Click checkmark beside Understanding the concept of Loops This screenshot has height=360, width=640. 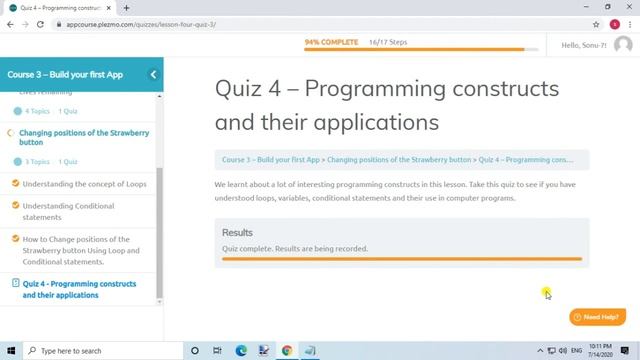(16, 183)
